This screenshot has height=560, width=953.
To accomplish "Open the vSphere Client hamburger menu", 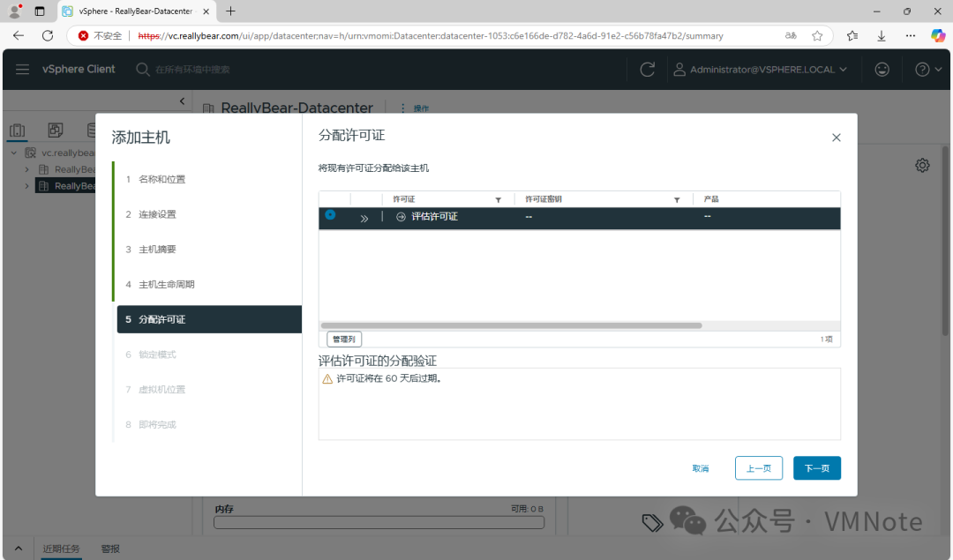I will point(22,70).
